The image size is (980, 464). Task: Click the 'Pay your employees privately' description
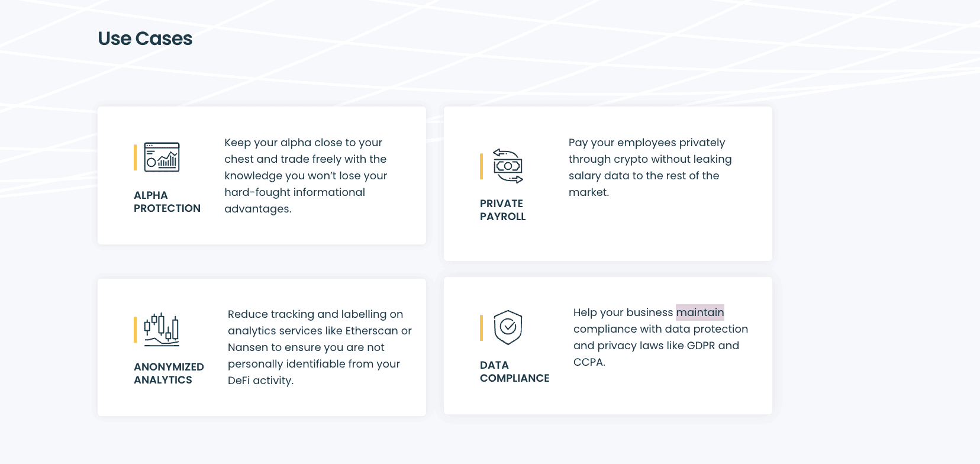tap(649, 167)
